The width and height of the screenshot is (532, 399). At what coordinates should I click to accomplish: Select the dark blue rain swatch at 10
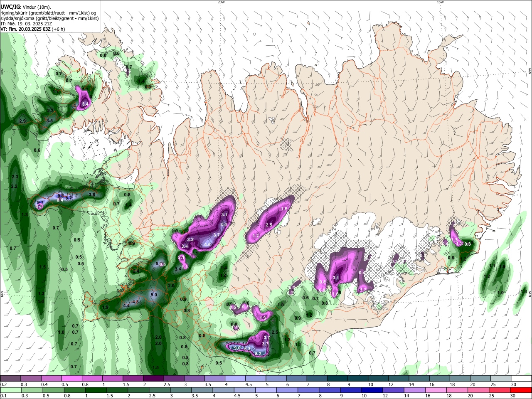(x=372, y=390)
